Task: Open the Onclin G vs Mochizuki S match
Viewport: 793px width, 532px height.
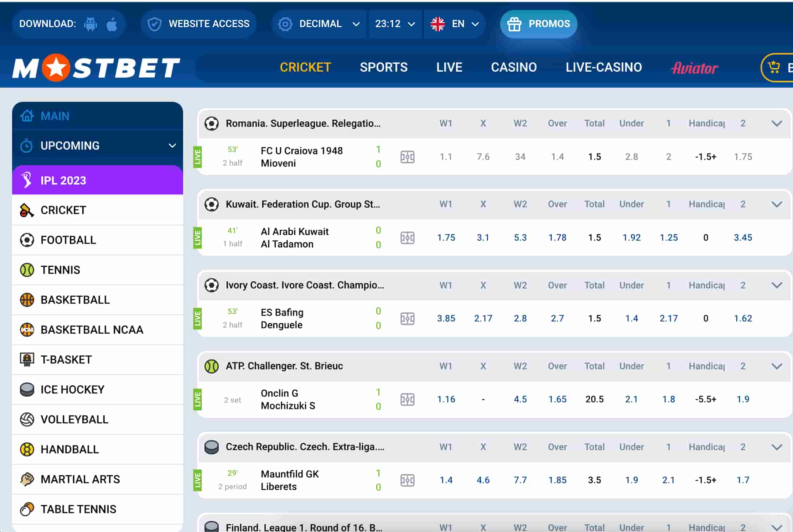Action: 288,400
